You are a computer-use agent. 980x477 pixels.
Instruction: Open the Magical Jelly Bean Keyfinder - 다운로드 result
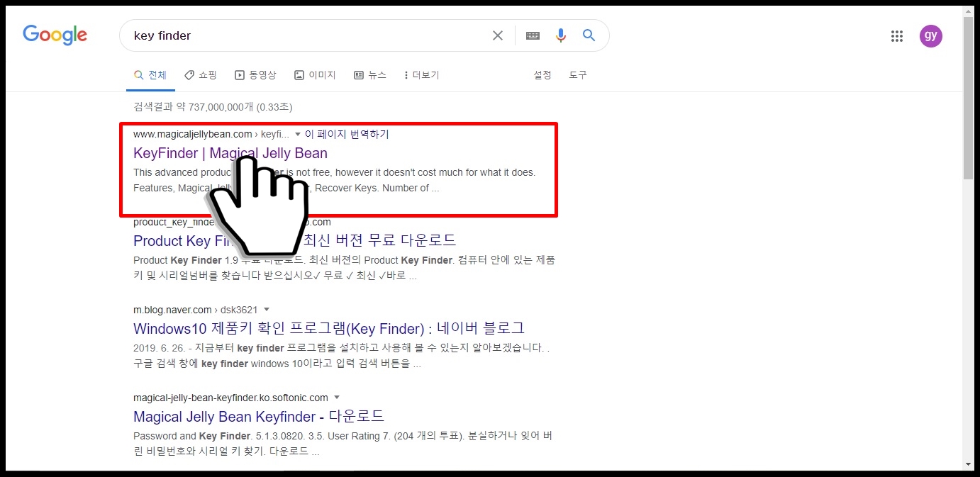(259, 416)
